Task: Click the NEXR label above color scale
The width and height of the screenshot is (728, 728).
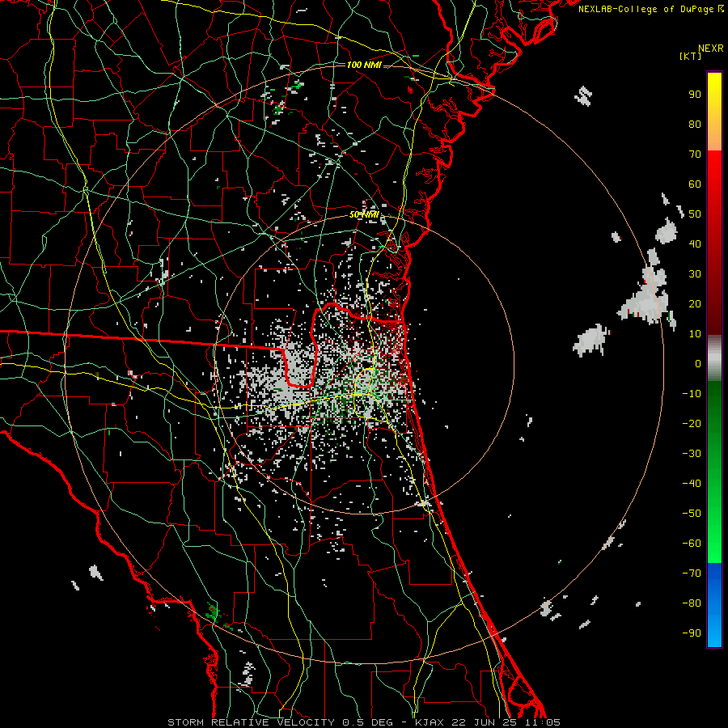Action: click(710, 49)
